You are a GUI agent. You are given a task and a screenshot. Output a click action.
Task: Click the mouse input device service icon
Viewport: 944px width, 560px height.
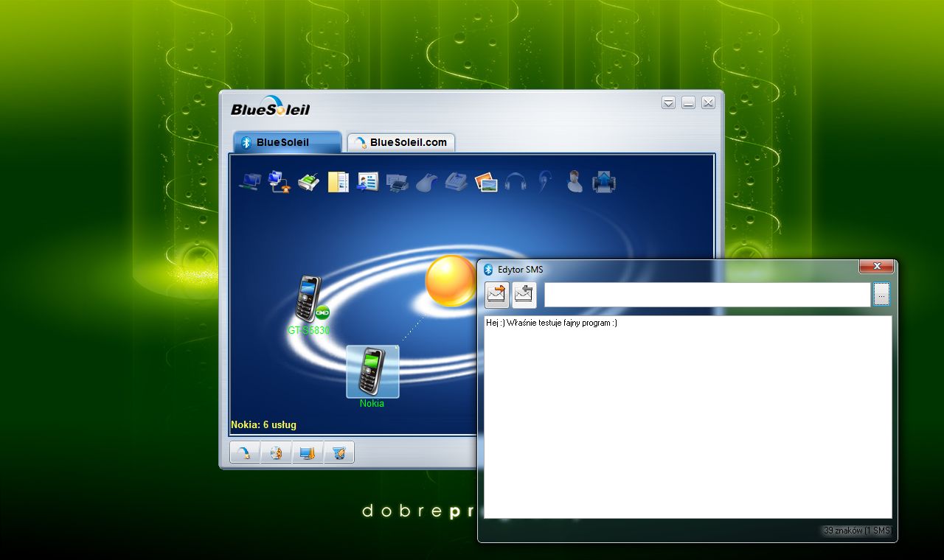coord(427,181)
